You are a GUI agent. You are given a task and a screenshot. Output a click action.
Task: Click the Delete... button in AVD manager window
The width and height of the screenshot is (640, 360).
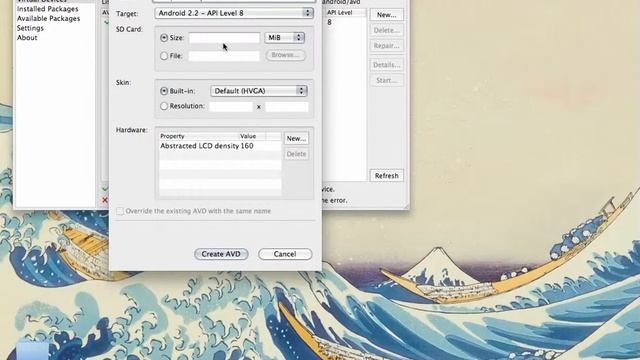(x=387, y=30)
